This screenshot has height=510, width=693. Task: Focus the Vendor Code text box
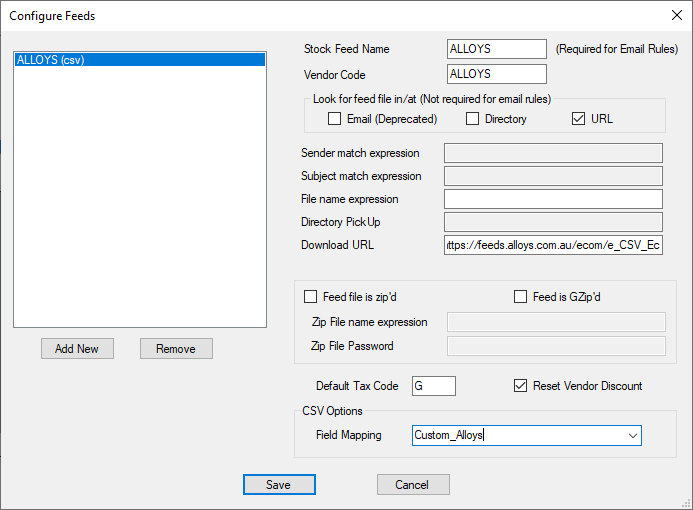[x=497, y=74]
